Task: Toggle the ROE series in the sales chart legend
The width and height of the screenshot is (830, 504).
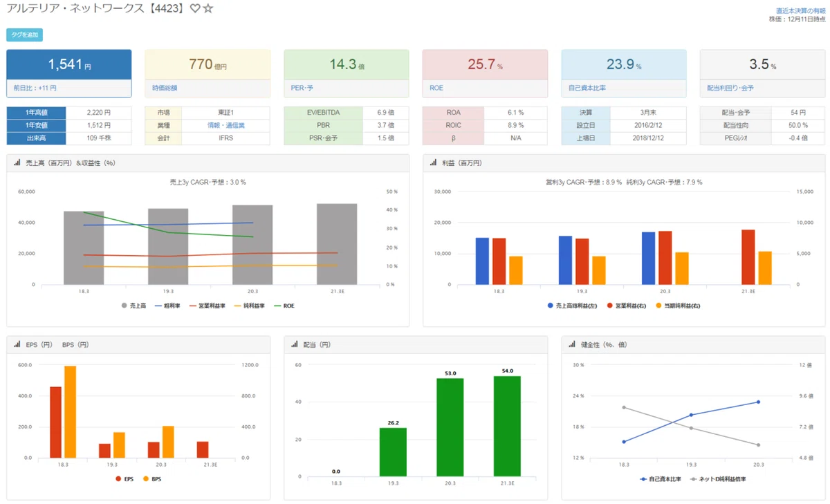Action: click(284, 306)
